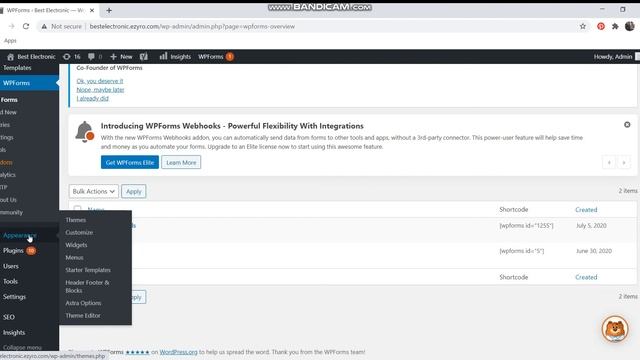Open SEO in the admin sidebar

pyautogui.click(x=9, y=317)
